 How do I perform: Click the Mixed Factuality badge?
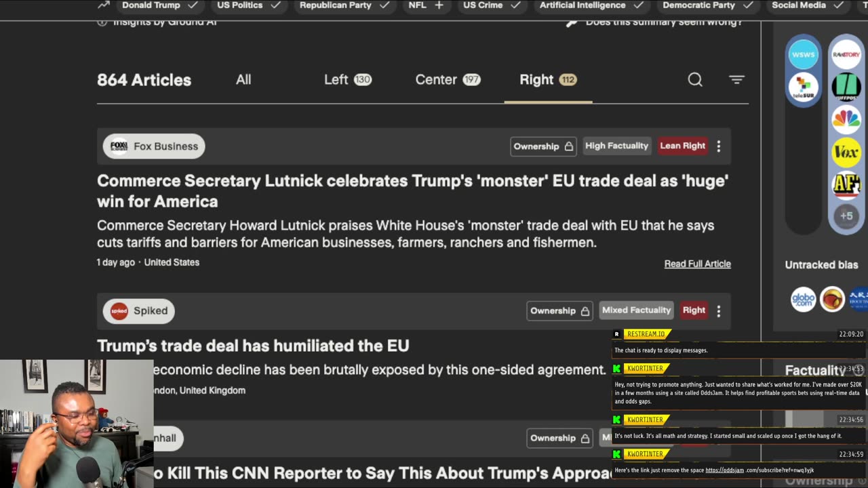tap(636, 310)
